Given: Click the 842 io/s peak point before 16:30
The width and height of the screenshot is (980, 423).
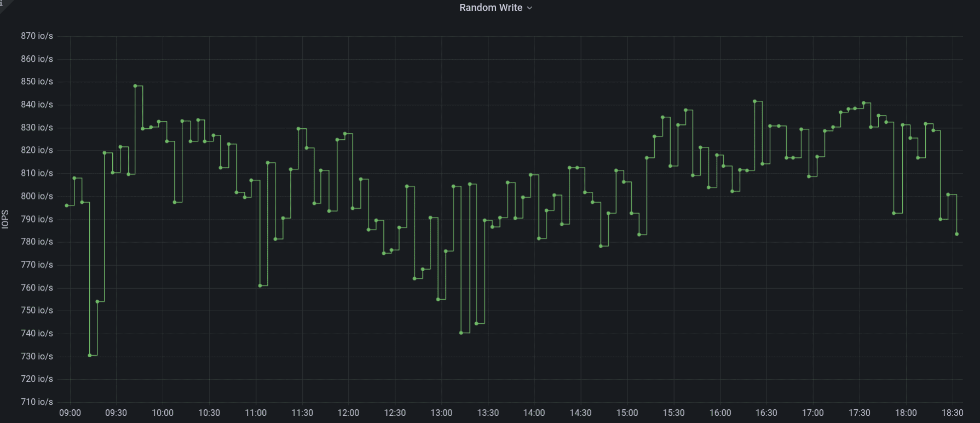Looking at the screenshot, I should coord(754,101).
